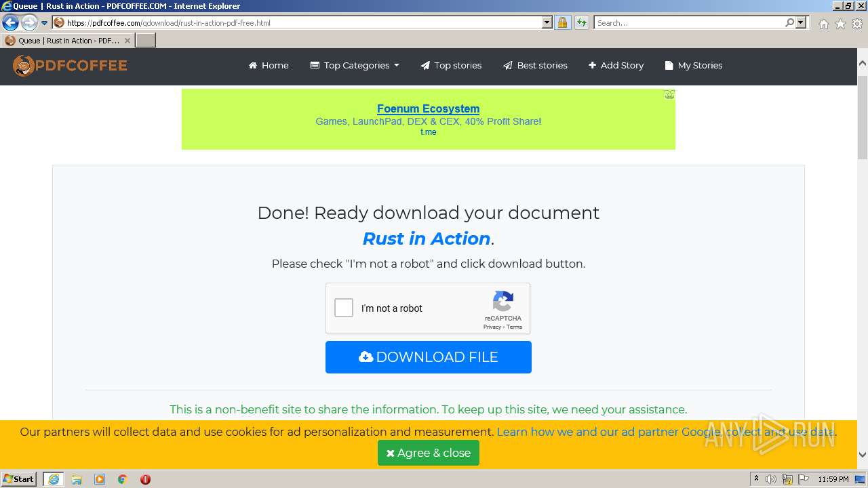This screenshot has width=868, height=488.
Task: Click the reCAPTCHA logo
Action: coord(503,302)
